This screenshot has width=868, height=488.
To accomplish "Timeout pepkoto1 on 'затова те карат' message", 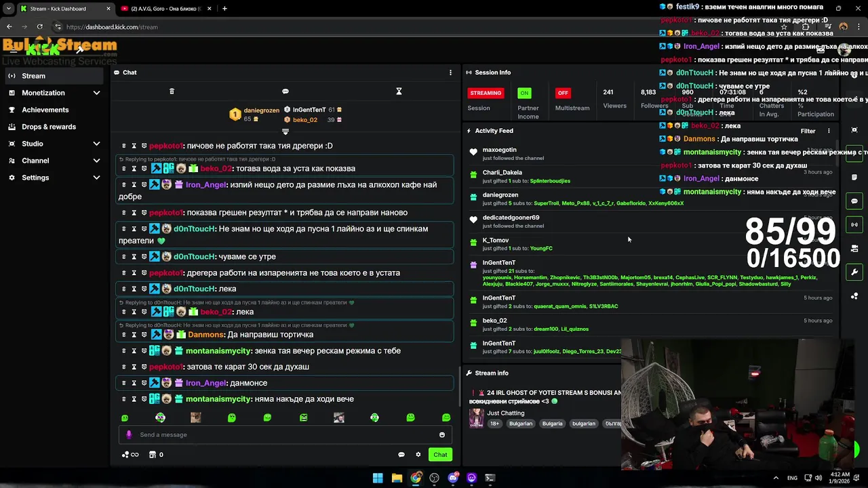I will click(134, 367).
